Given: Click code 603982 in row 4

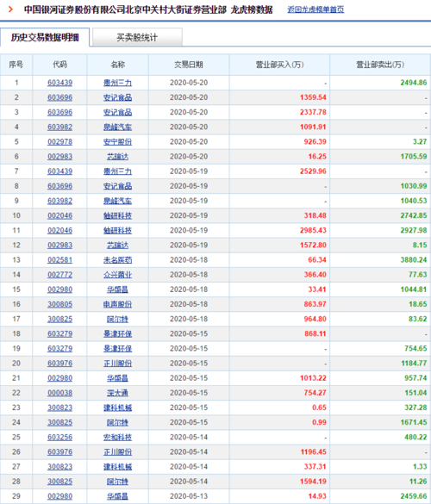Looking at the screenshot, I should tap(59, 127).
